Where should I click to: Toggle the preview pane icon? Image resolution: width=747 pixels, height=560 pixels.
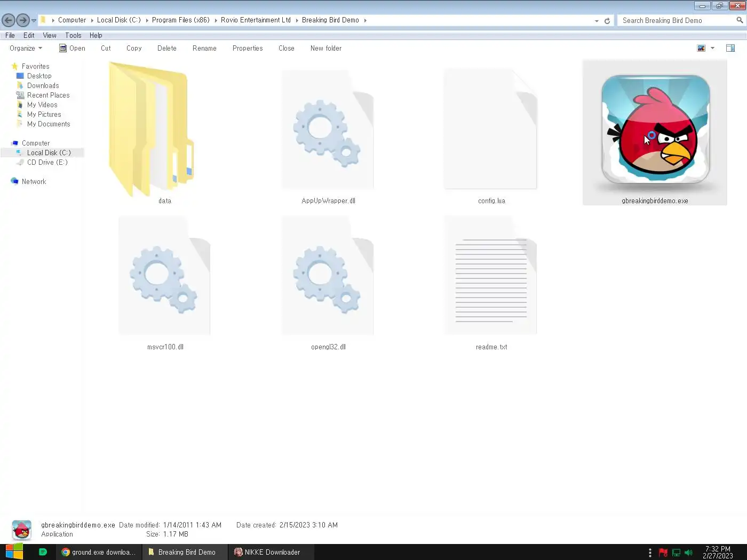point(730,48)
